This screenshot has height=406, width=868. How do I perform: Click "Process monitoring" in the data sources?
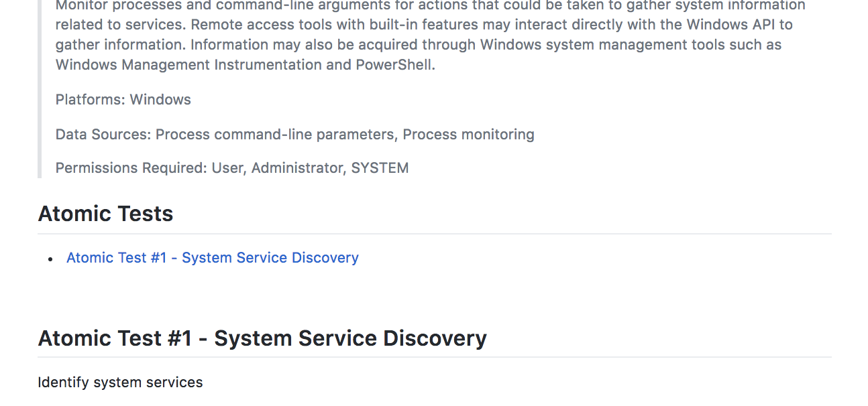(x=468, y=135)
